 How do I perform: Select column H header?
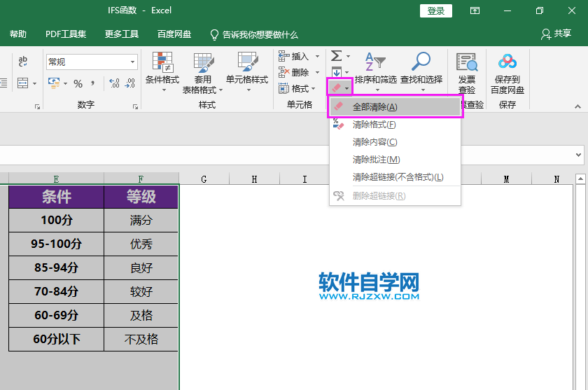(254, 179)
